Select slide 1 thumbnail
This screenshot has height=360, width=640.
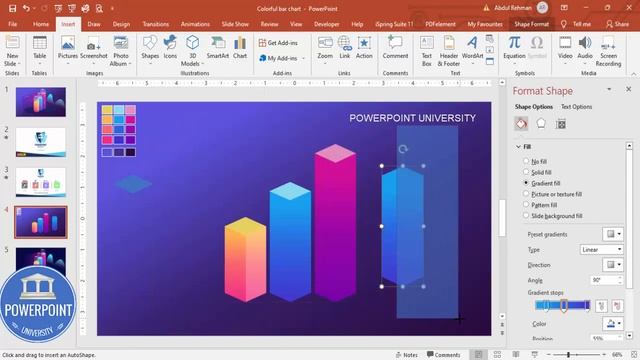click(41, 102)
